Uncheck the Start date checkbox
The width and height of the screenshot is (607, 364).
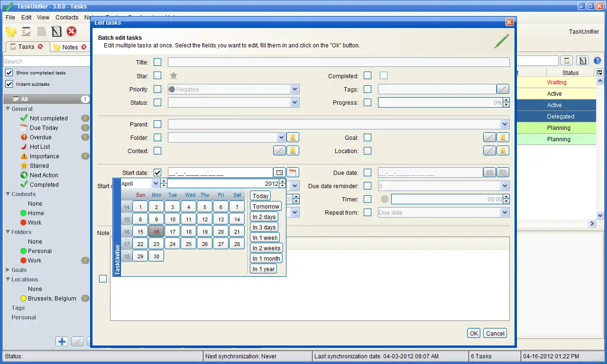point(157,173)
